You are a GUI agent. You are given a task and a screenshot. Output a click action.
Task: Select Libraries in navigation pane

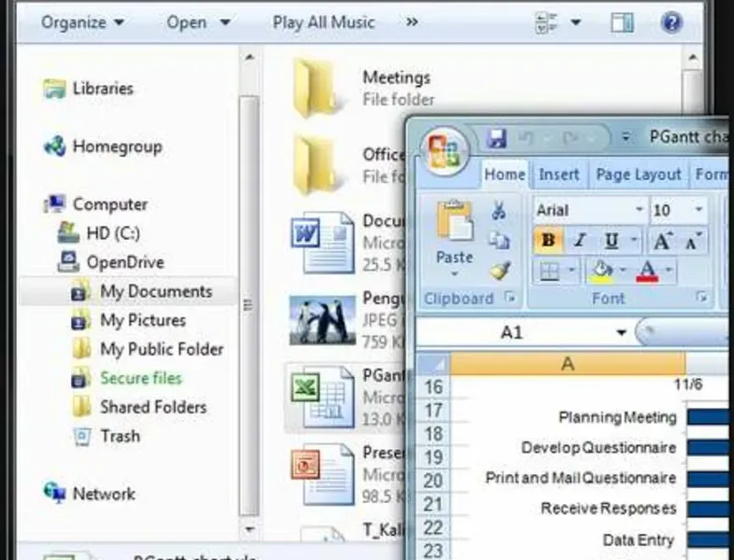point(89,89)
